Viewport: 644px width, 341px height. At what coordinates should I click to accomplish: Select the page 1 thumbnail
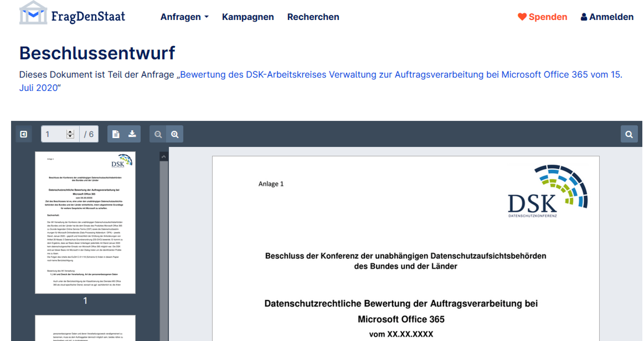pos(85,222)
